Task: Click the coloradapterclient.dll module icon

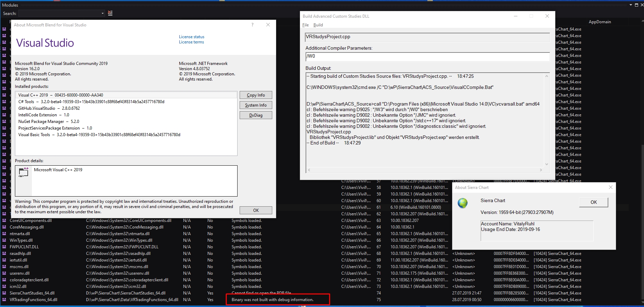Action: [x=4, y=280]
